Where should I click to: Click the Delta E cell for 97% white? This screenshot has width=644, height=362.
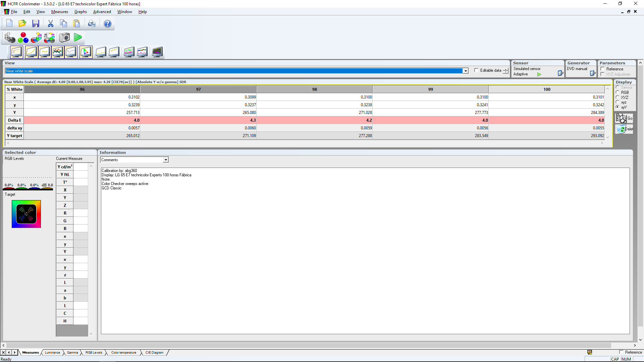198,120
